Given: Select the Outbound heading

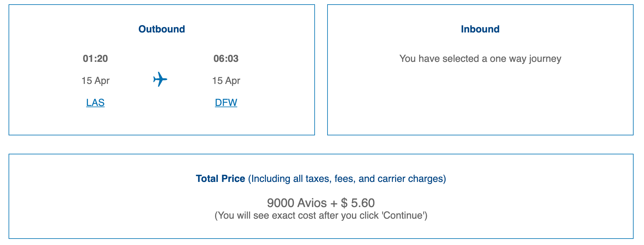Looking at the screenshot, I should (x=161, y=29).
